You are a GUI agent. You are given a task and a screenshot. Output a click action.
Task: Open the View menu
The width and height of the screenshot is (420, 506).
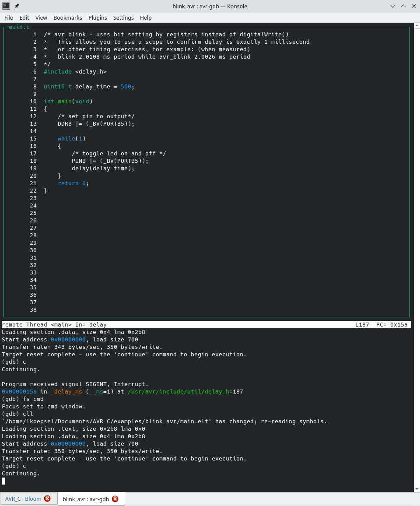click(41, 18)
